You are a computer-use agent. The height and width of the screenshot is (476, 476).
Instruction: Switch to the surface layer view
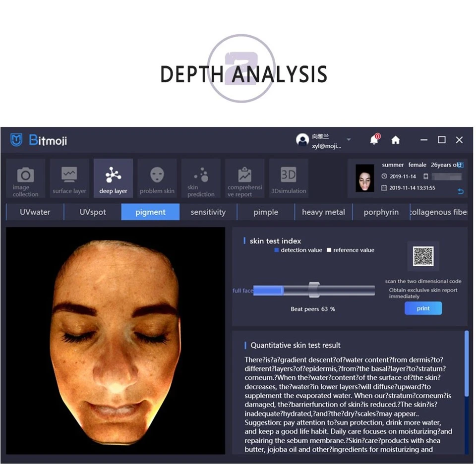[69, 178]
